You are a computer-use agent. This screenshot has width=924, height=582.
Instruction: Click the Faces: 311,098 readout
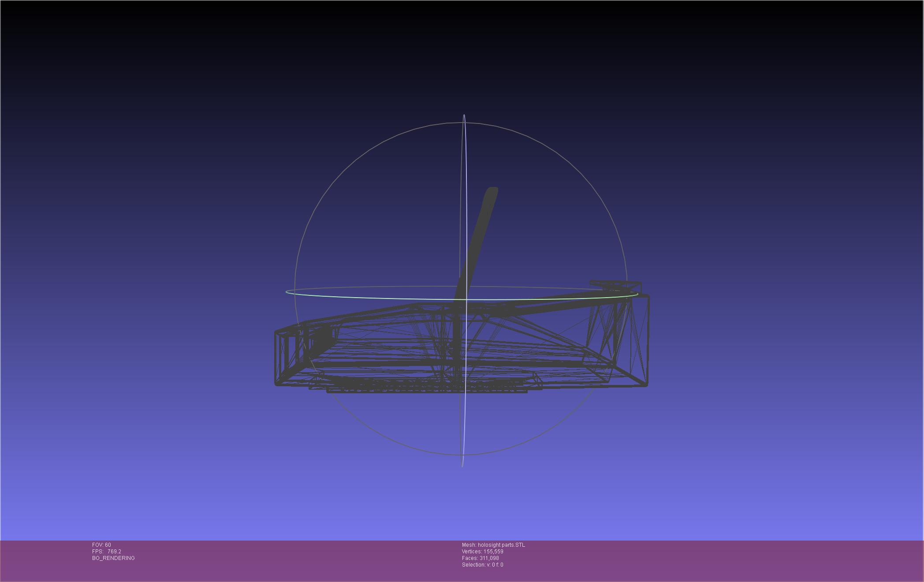[x=480, y=558]
